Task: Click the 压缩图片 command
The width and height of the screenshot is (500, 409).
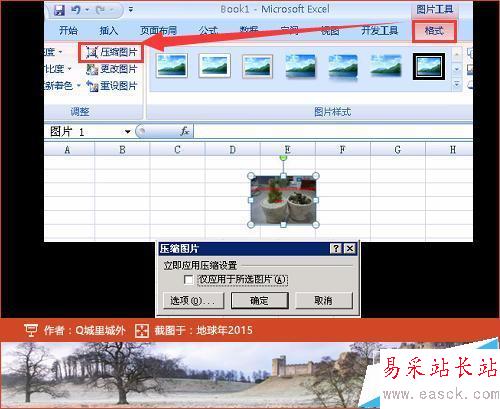Action: pos(112,52)
